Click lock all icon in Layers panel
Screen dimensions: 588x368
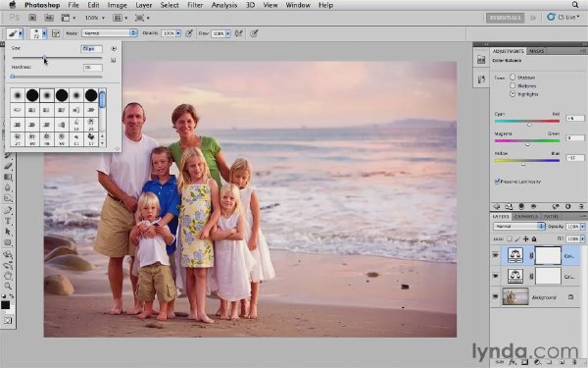pos(534,238)
